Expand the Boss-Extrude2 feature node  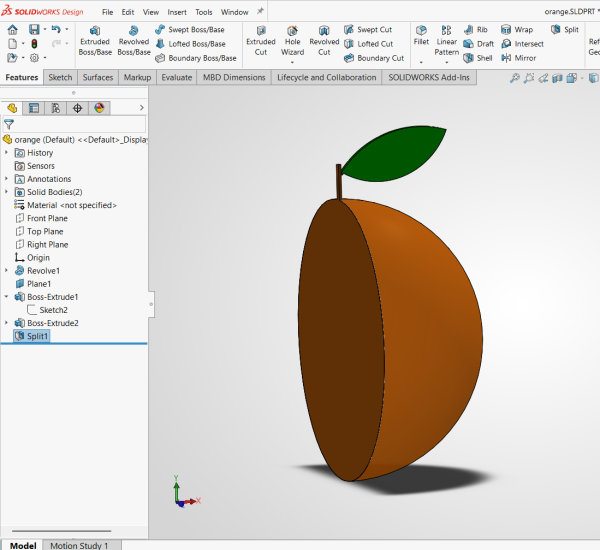(x=6, y=323)
